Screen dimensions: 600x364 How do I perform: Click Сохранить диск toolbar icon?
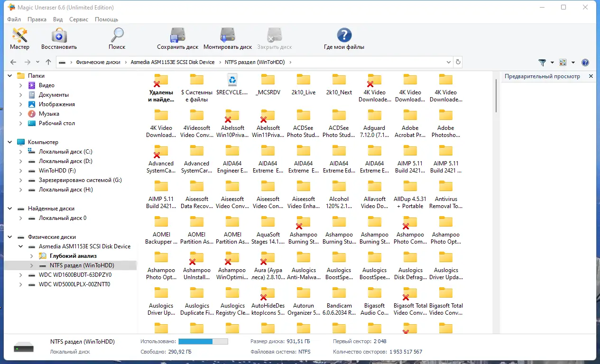click(x=178, y=39)
